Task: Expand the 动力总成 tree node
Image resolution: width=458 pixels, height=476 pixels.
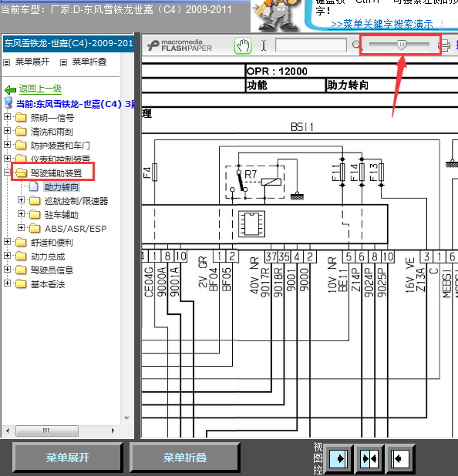Action: tap(7, 256)
